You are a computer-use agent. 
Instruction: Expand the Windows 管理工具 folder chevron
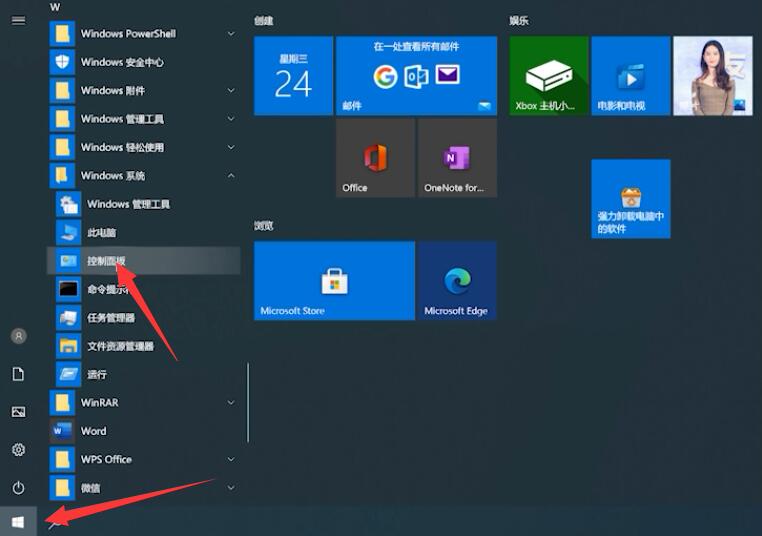pos(231,119)
